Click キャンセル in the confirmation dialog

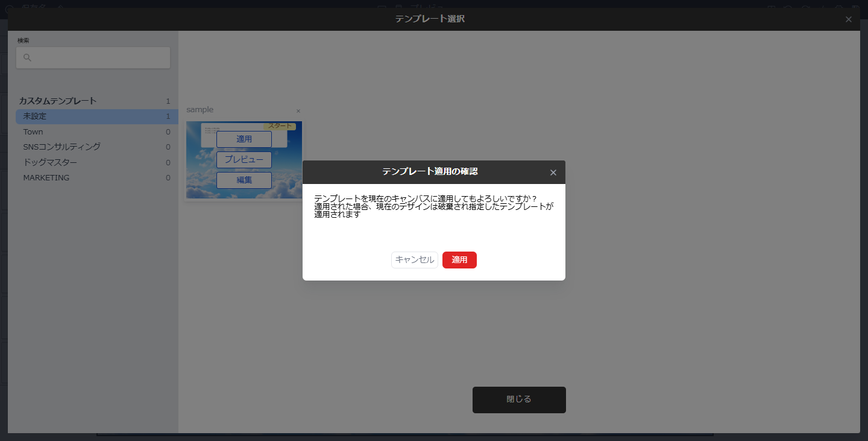tap(414, 259)
